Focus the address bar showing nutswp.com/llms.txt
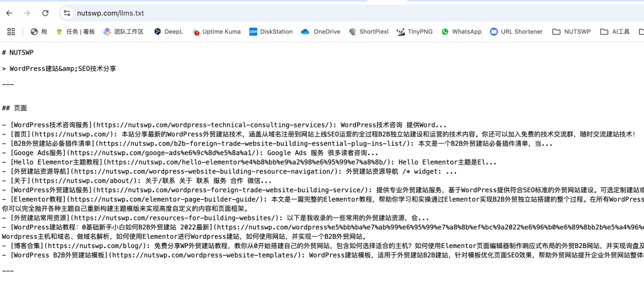 [x=111, y=13]
